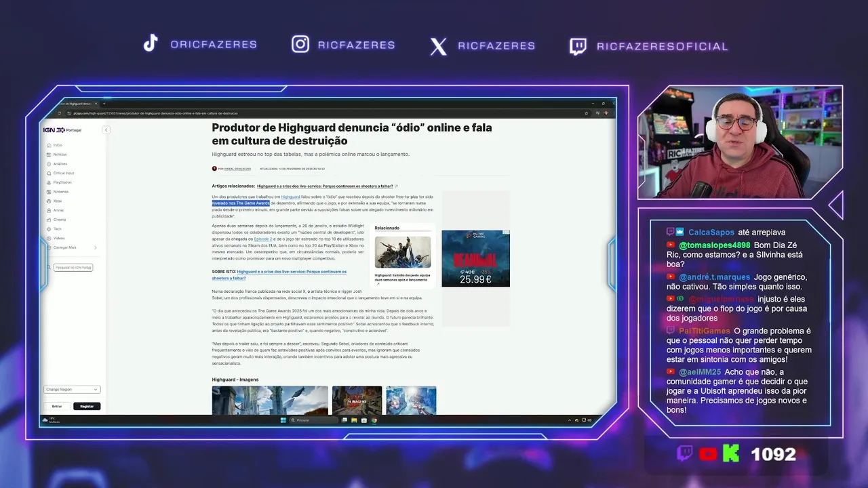The height and width of the screenshot is (488, 868).
Task: Close the Highguard browser tab
Action: pos(96,104)
